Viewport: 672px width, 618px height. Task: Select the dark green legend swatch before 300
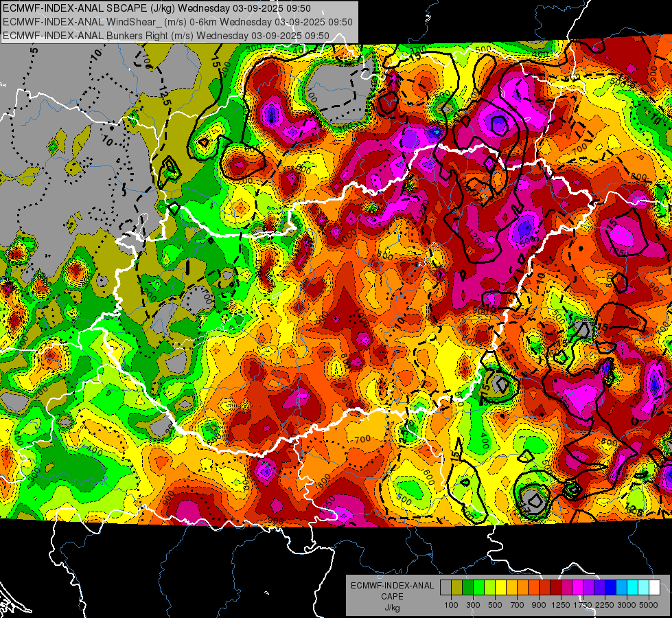click(467, 588)
